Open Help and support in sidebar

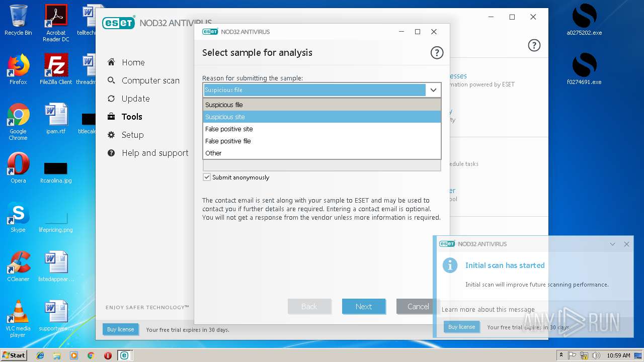(x=155, y=153)
